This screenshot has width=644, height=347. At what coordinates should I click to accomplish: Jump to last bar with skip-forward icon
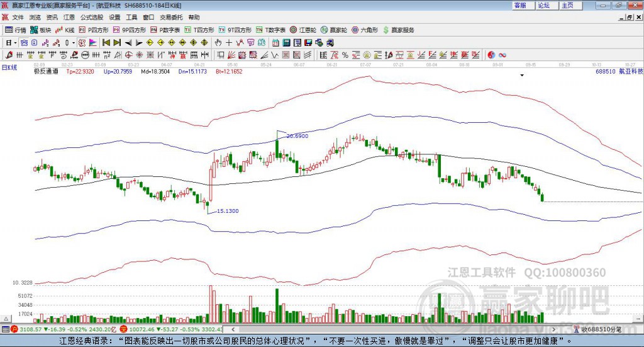(117, 43)
